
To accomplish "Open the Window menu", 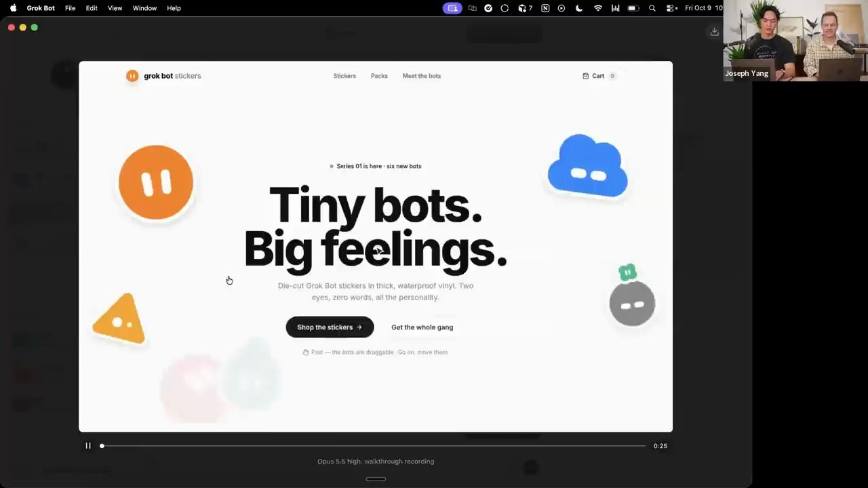I will 144,8.
